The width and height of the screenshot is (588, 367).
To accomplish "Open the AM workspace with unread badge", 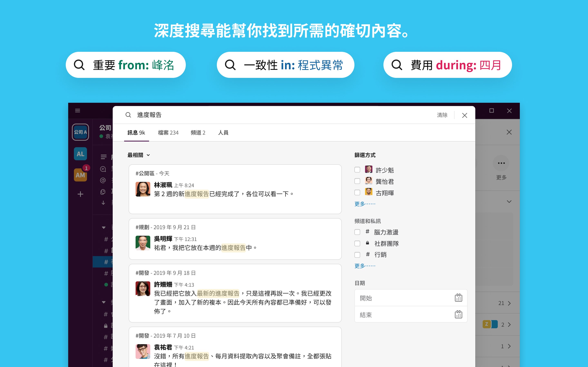I will point(80,175).
